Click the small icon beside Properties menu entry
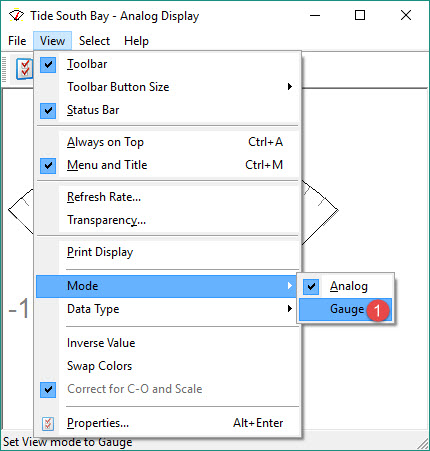Image resolution: width=430 pixels, height=451 pixels. (48, 423)
